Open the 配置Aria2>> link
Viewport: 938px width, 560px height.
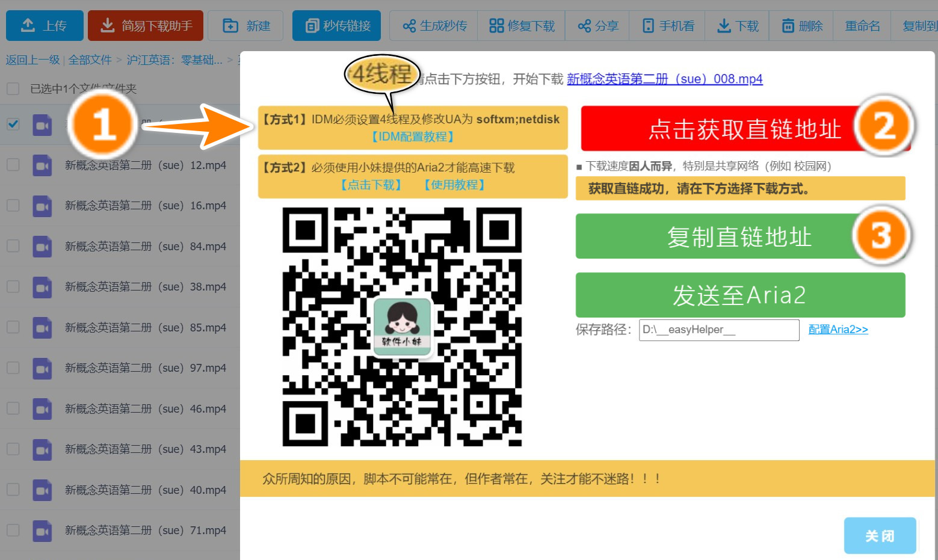pyautogui.click(x=838, y=329)
